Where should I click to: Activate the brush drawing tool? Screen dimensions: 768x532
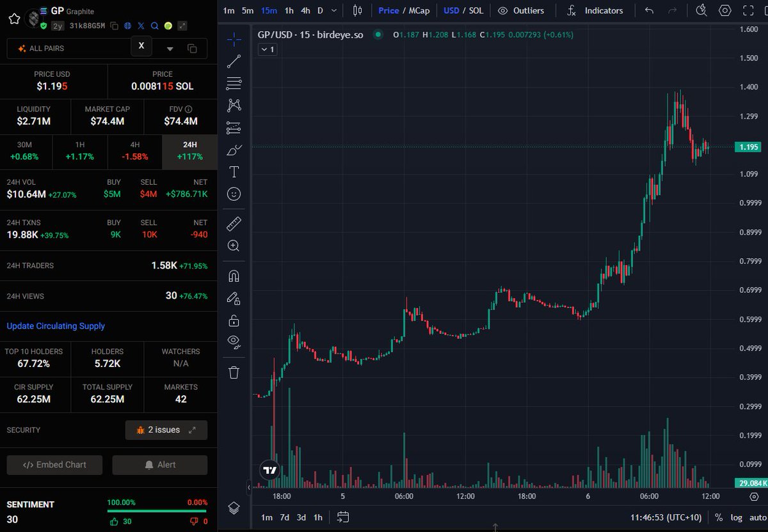tap(234, 151)
